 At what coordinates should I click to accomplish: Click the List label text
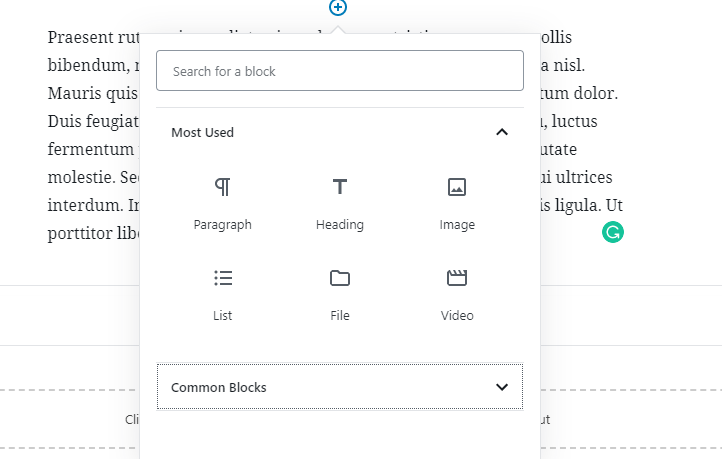(223, 316)
